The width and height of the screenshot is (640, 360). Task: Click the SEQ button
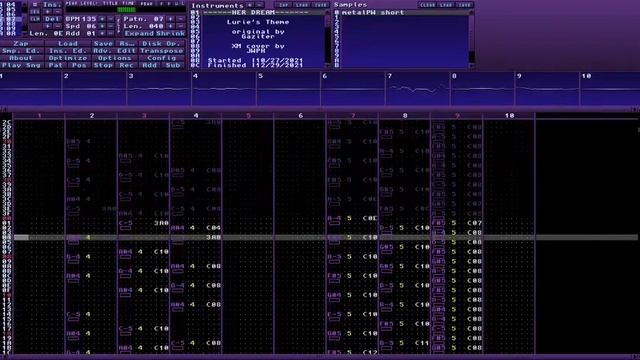(x=35, y=12)
